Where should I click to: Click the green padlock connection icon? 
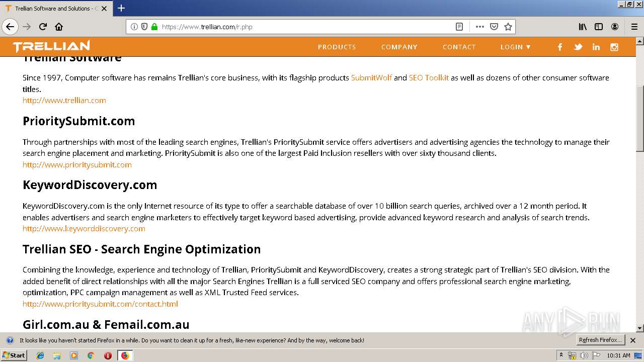point(154,27)
